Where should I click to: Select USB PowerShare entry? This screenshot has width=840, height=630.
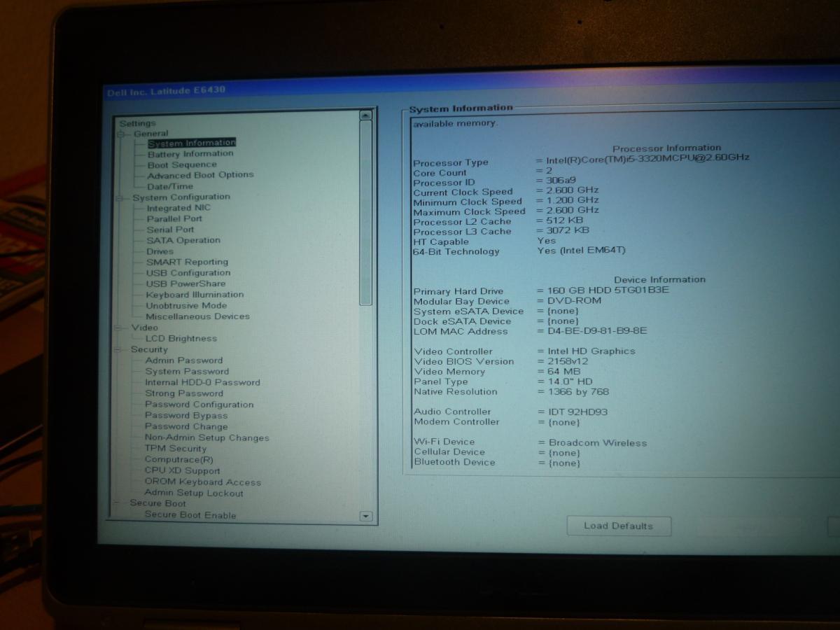pyautogui.click(x=185, y=283)
